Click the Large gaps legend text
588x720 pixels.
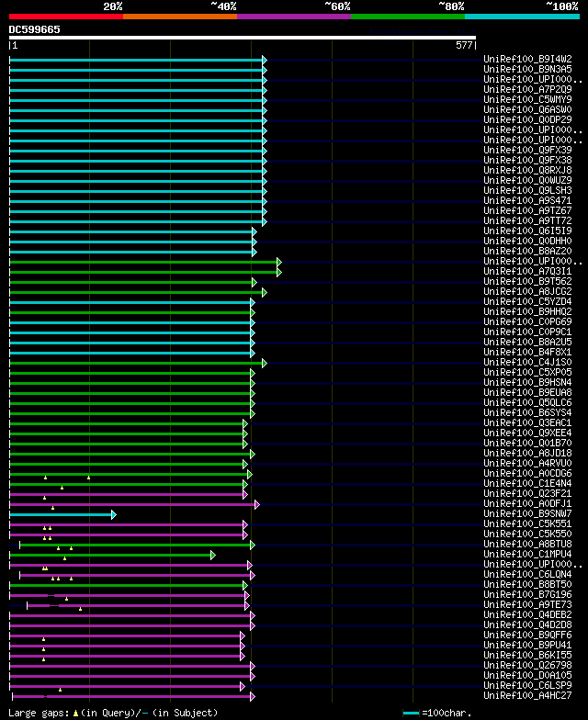40,713
